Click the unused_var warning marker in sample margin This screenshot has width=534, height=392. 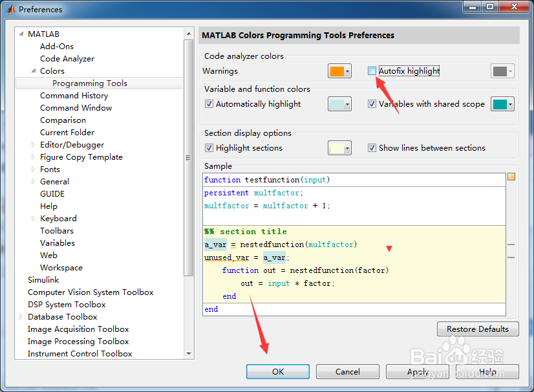[511, 257]
